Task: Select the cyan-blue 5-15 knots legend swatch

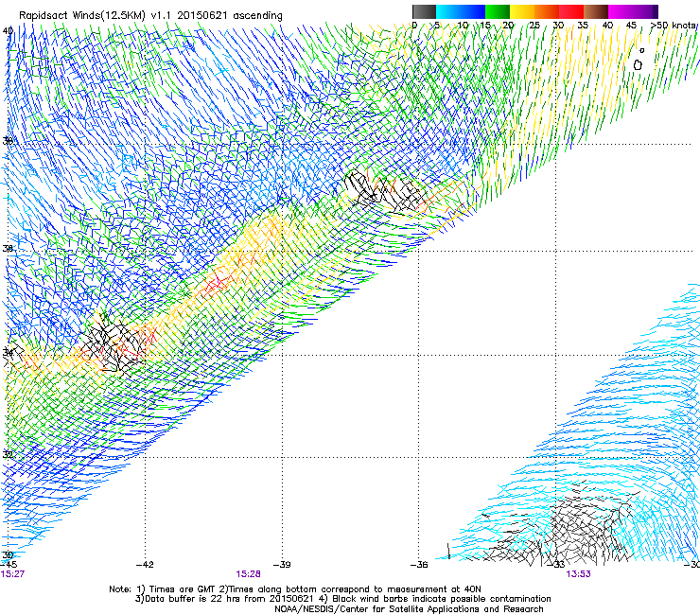Action: pyautogui.click(x=461, y=11)
